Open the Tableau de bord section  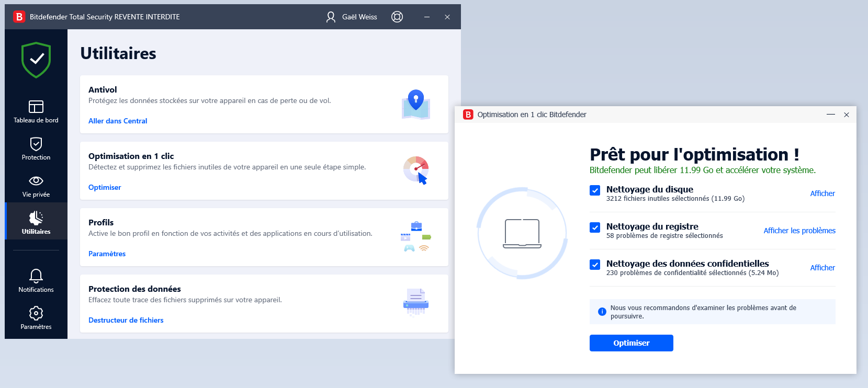[36, 112]
